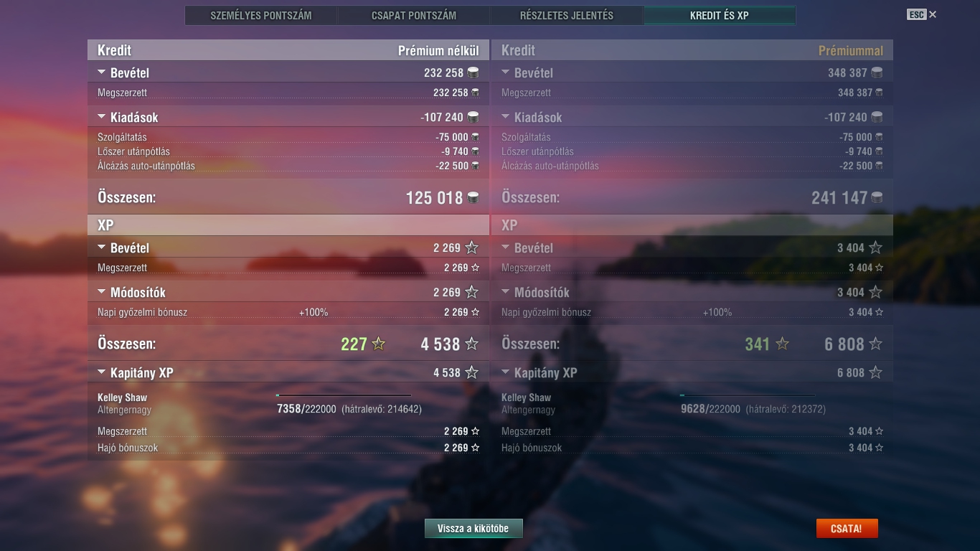Click the star icon next to premium 6 808

[x=875, y=344]
